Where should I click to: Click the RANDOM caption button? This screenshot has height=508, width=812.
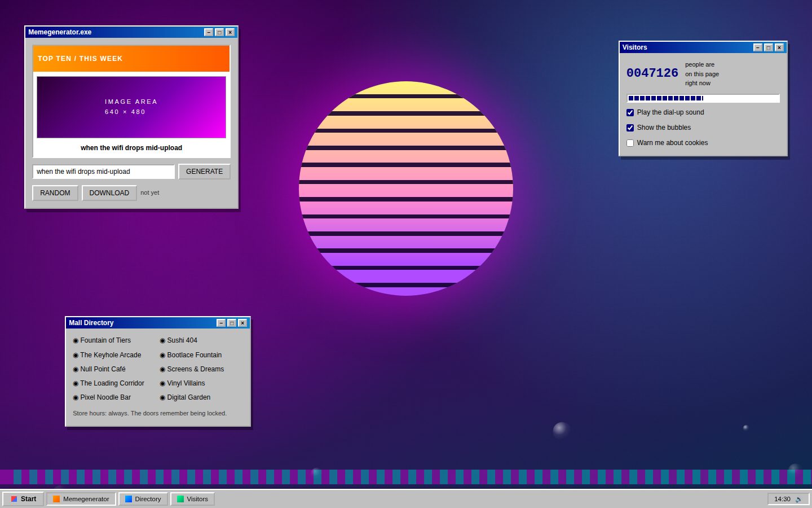click(x=55, y=193)
